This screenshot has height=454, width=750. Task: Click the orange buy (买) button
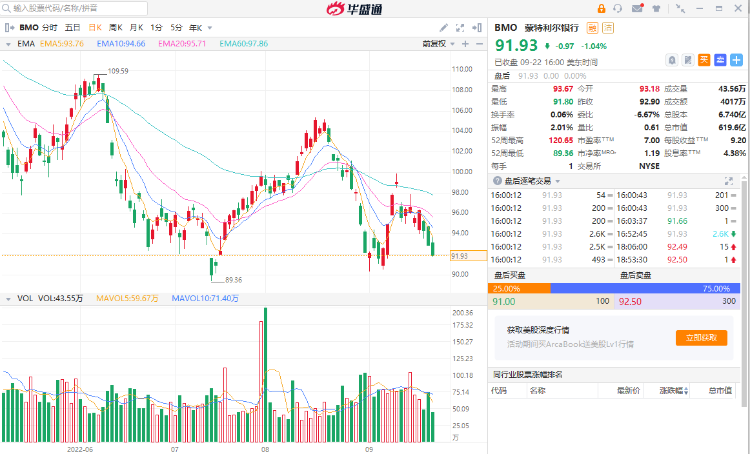704,60
